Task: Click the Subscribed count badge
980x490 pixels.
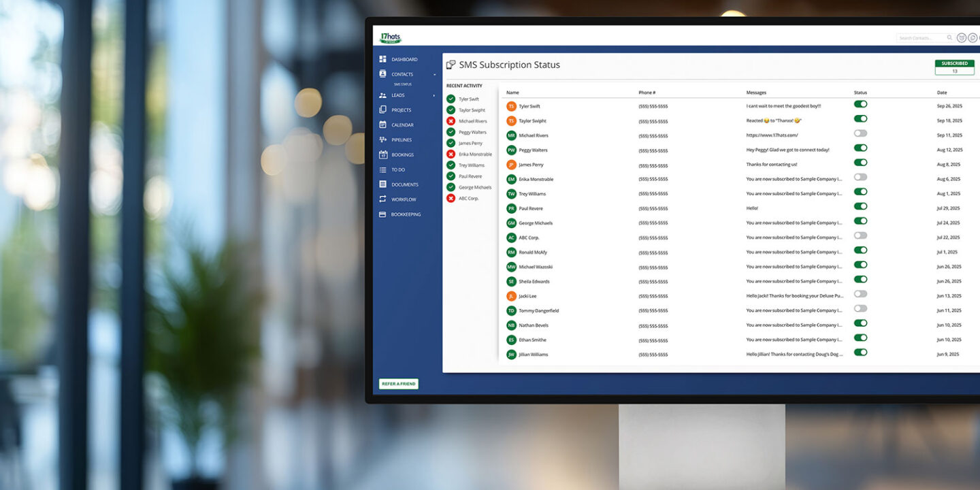Action: [954, 67]
